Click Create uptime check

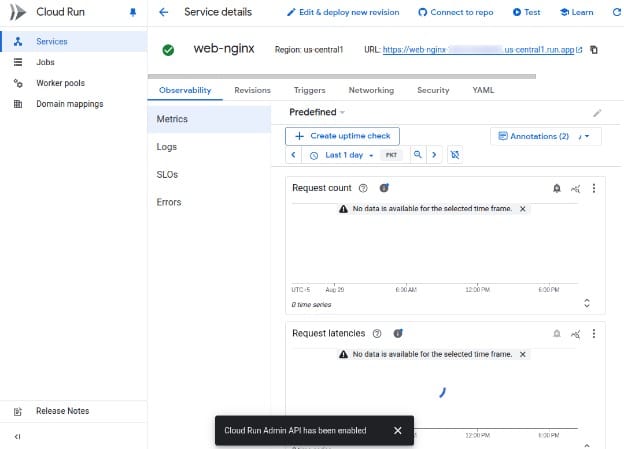pyautogui.click(x=342, y=136)
